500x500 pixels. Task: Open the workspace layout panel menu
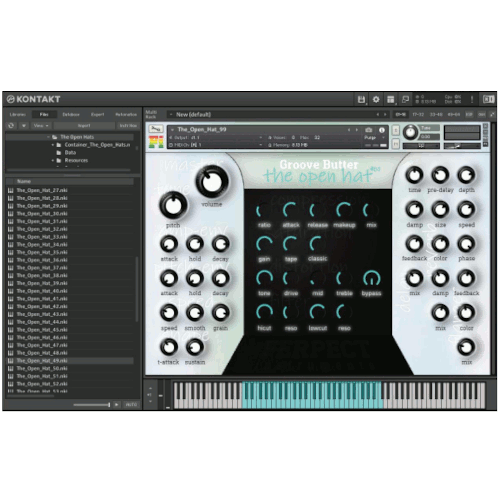[x=391, y=99]
